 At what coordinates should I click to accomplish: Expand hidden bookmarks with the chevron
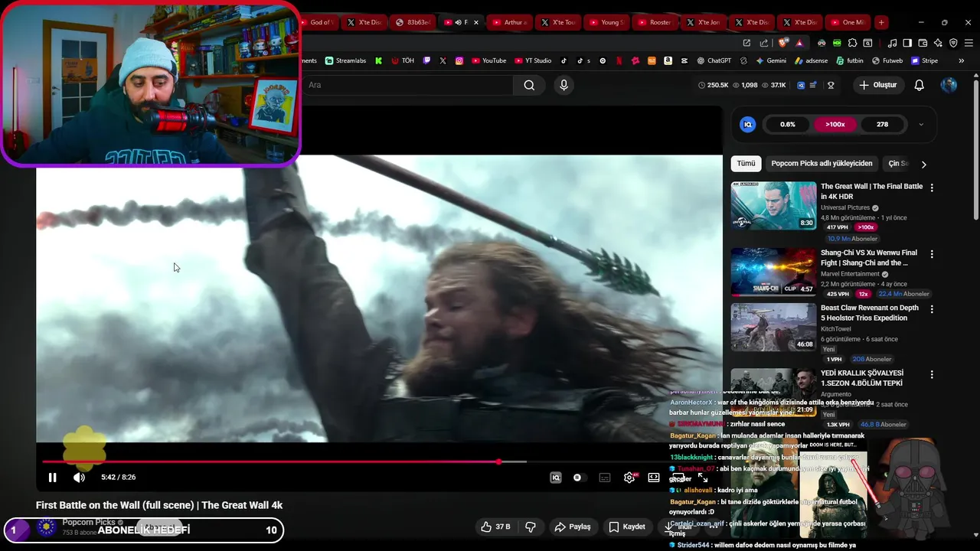tap(961, 60)
